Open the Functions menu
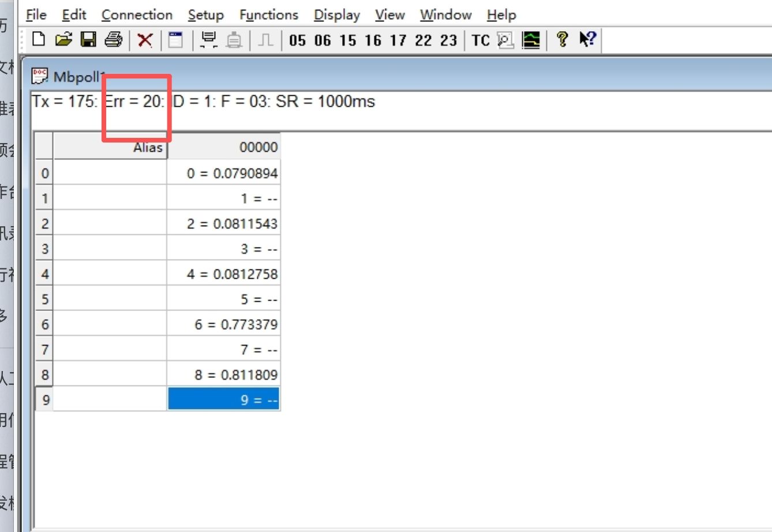772x532 pixels. pyautogui.click(x=269, y=15)
